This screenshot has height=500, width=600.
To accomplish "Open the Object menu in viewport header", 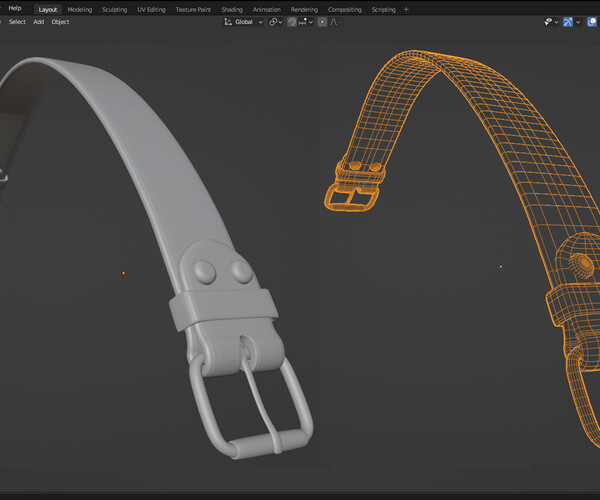I will [x=60, y=22].
